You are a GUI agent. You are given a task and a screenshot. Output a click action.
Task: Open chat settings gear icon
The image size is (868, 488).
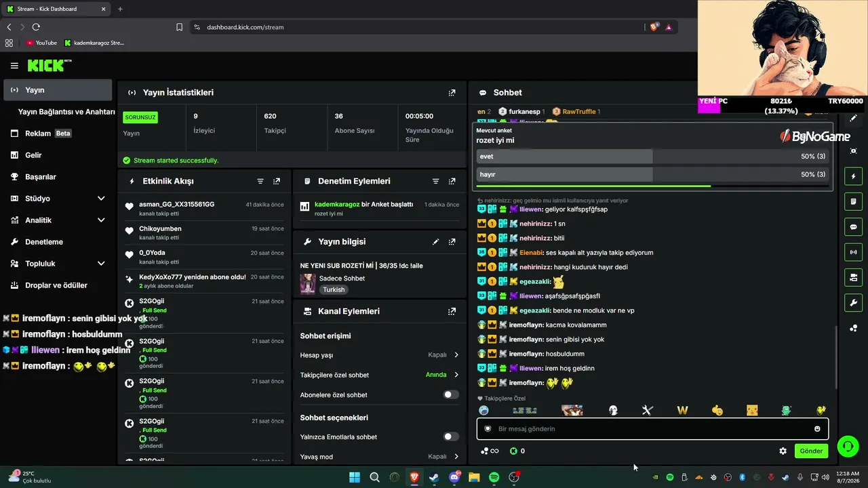coord(783,451)
